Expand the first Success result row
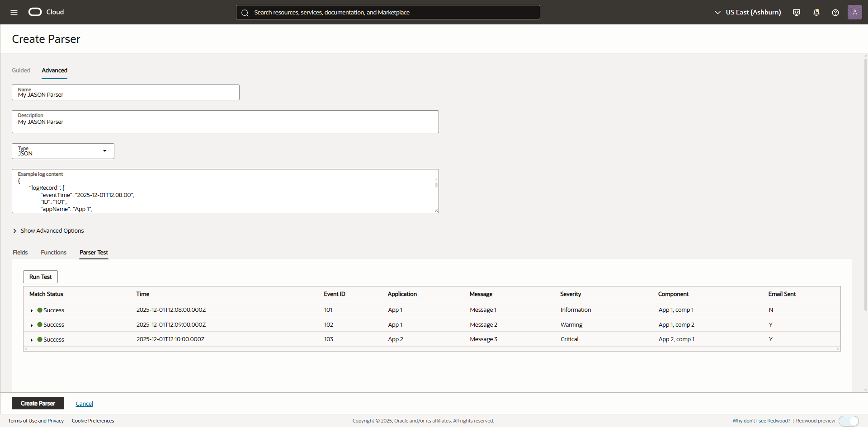This screenshot has height=427, width=868. 32,310
